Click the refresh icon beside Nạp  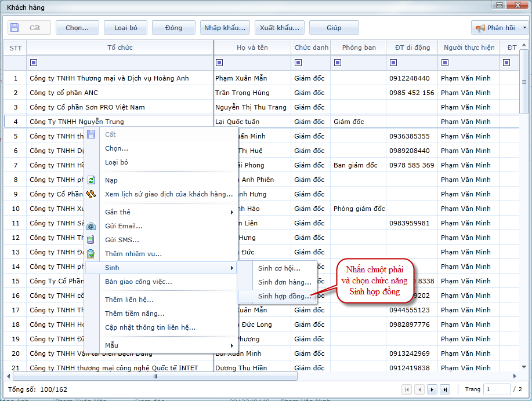pyautogui.click(x=91, y=180)
